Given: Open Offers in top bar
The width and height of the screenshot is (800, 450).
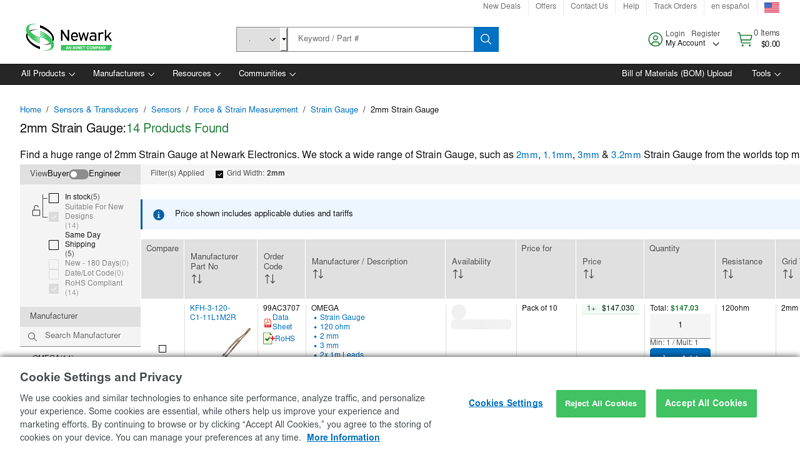Looking at the screenshot, I should pyautogui.click(x=545, y=6).
